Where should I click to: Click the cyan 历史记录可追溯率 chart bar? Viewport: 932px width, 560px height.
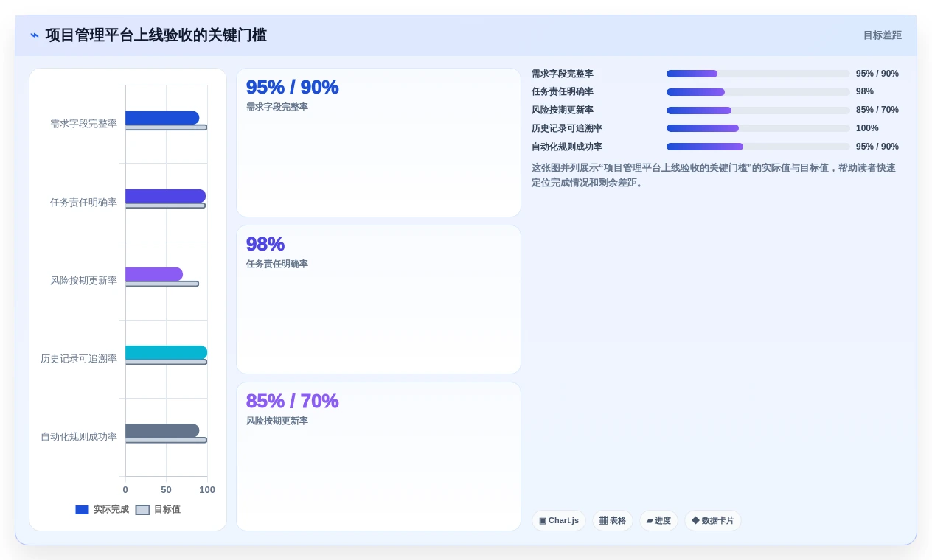tap(167, 352)
